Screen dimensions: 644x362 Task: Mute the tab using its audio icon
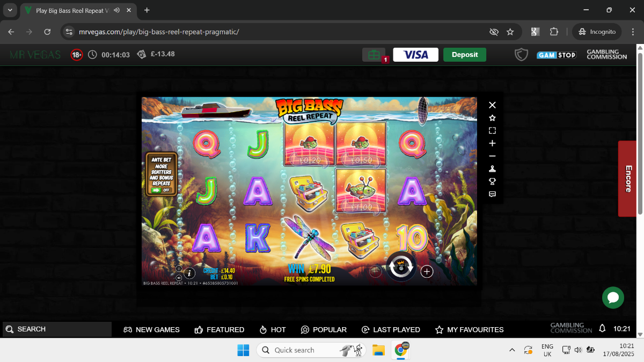[116, 10]
